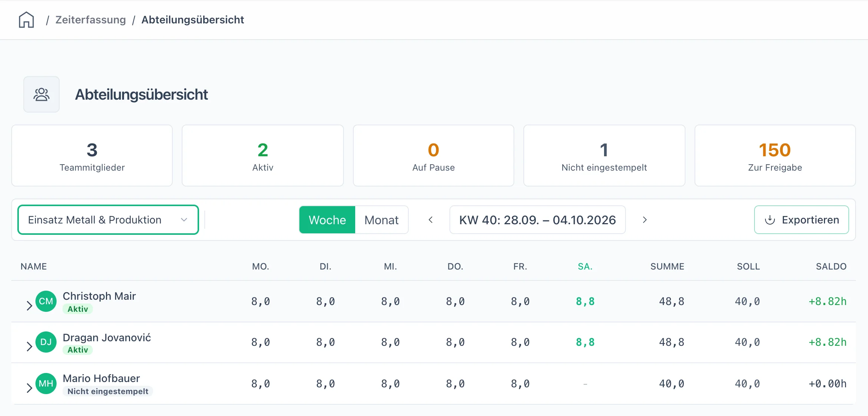868x416 pixels.
Task: Click Dragan Jovanović's name
Action: point(107,337)
